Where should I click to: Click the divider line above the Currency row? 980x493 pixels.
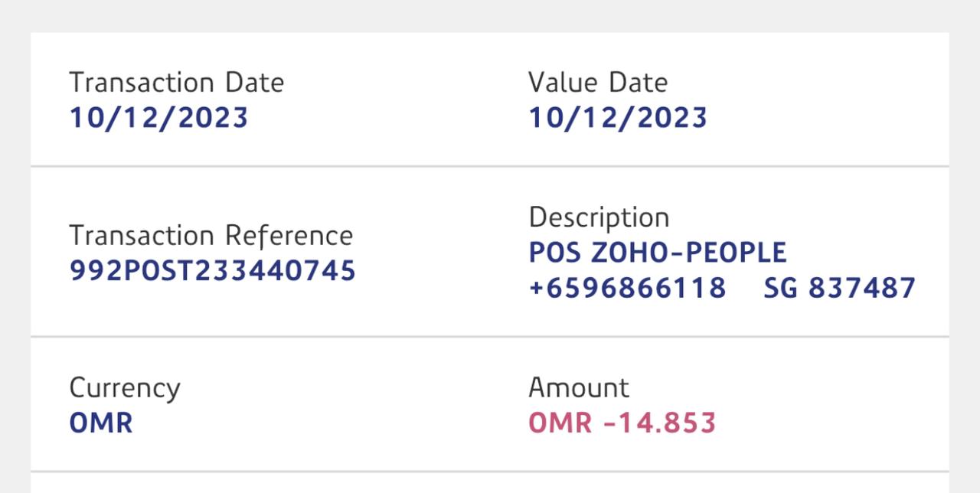(490, 336)
